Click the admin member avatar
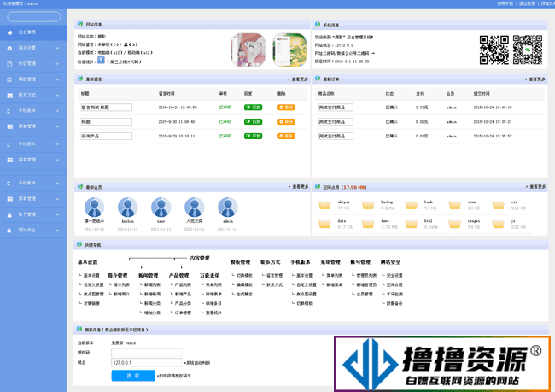 228,208
